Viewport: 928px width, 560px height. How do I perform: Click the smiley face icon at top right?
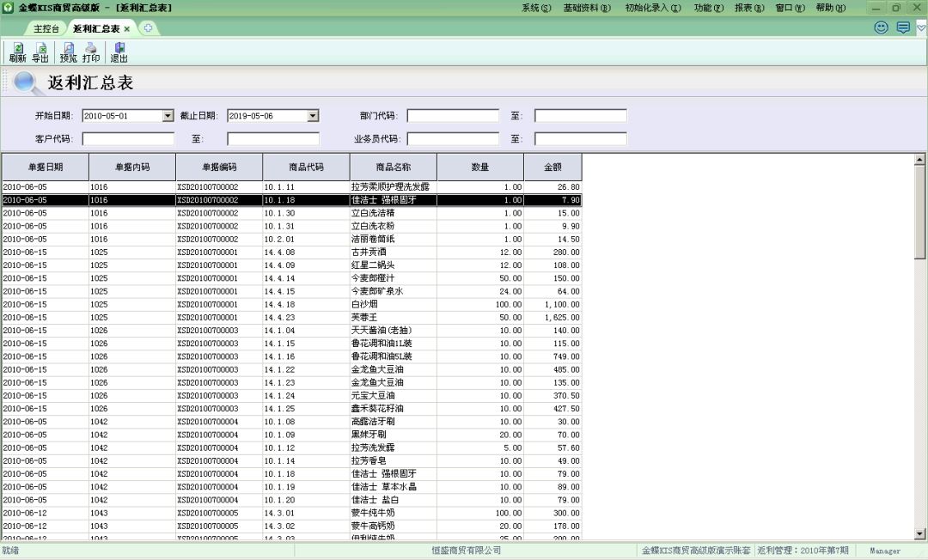point(882,27)
